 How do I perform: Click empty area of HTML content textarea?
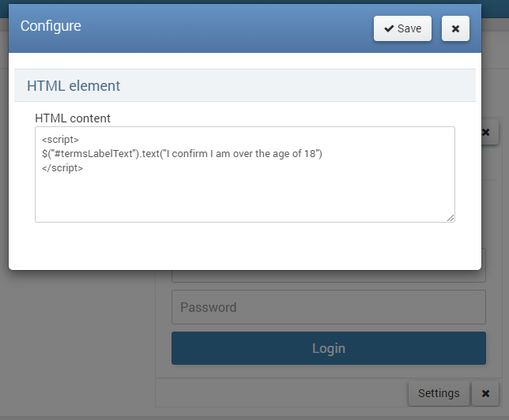pos(245,198)
